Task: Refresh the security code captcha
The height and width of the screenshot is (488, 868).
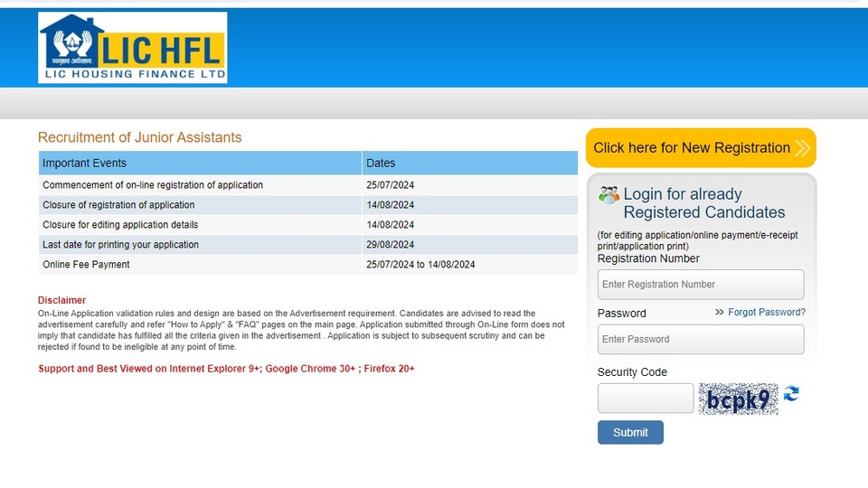Action: tap(791, 393)
